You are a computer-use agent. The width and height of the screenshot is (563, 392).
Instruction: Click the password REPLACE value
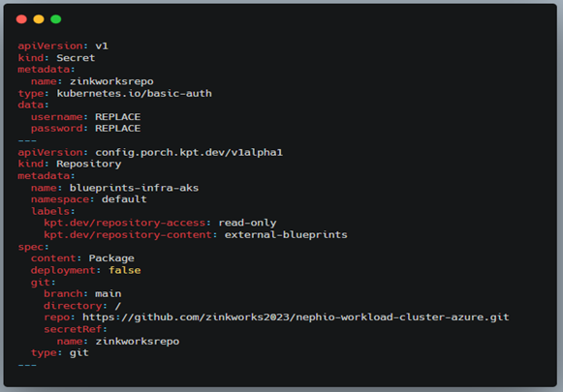tap(118, 129)
